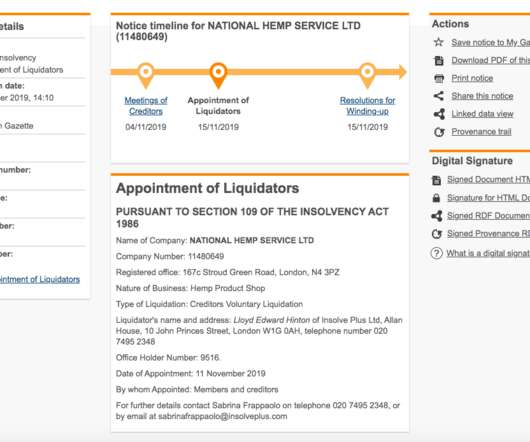This screenshot has height=442, width=530.
Task: Download PDF of this notice
Action: (x=491, y=60)
